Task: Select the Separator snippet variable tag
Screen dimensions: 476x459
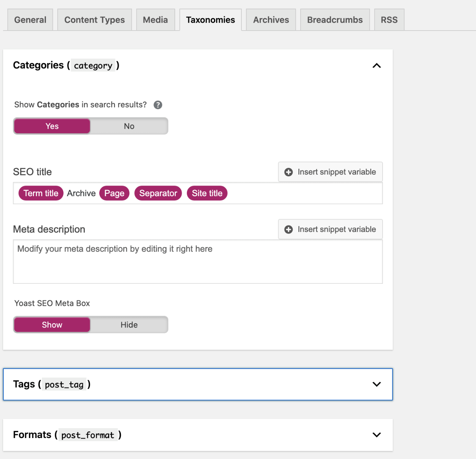Action: (x=158, y=193)
